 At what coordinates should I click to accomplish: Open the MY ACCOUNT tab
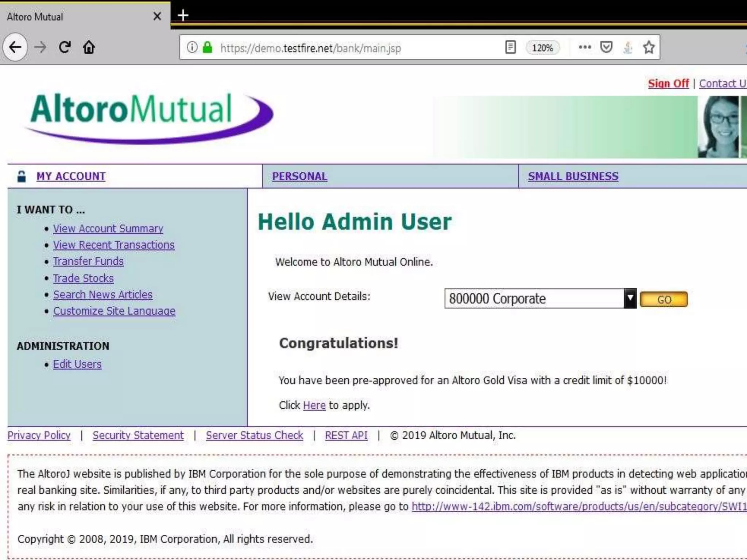(x=71, y=176)
